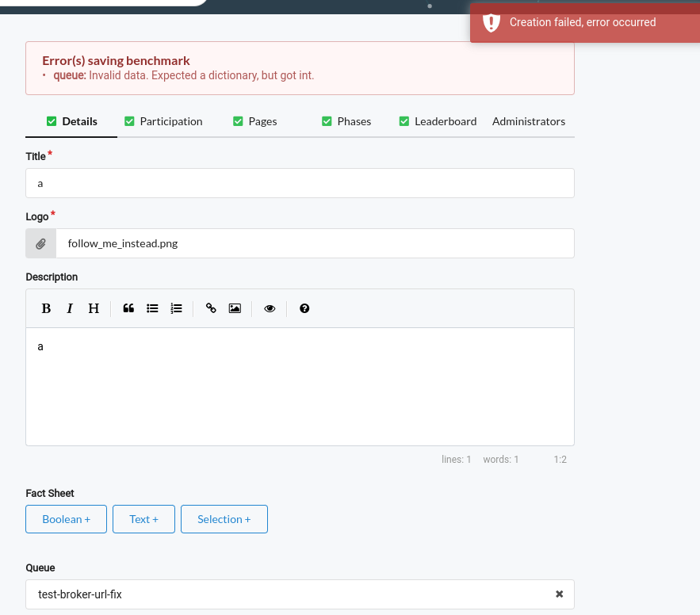This screenshot has width=700, height=615.
Task: Insert an image into the description
Action: pyautogui.click(x=235, y=308)
